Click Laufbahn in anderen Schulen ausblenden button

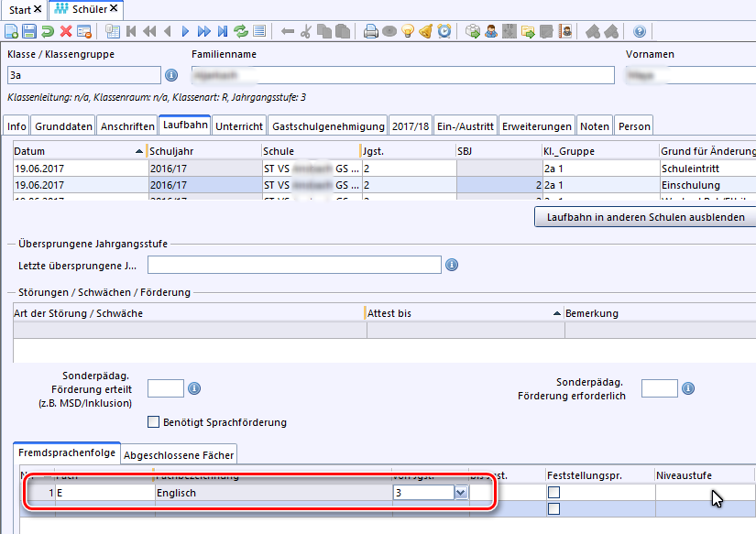click(x=643, y=217)
